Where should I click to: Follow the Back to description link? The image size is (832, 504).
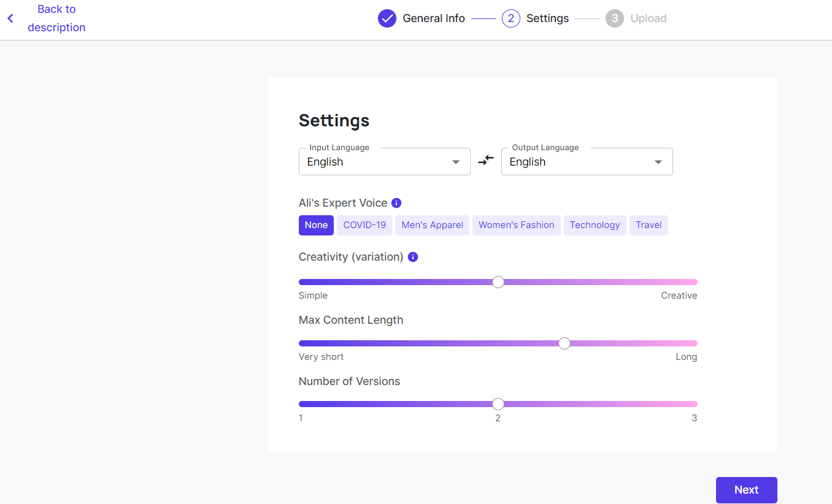(x=56, y=18)
